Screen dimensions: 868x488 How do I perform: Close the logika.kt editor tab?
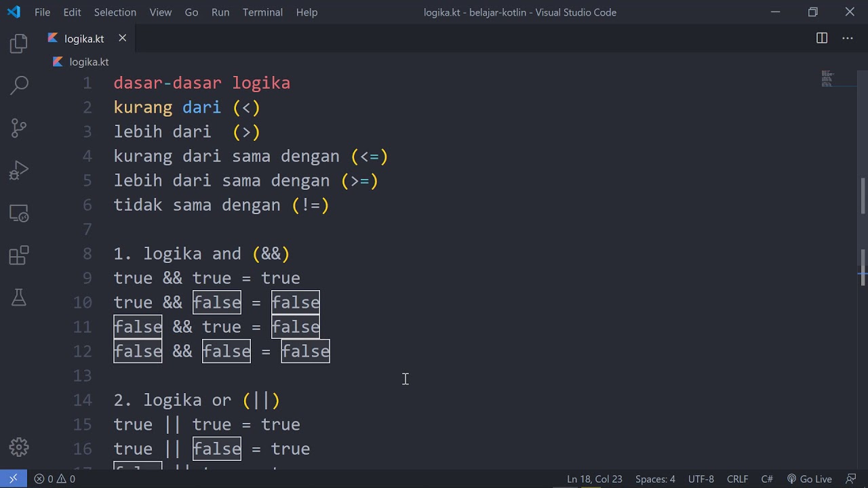tap(123, 38)
